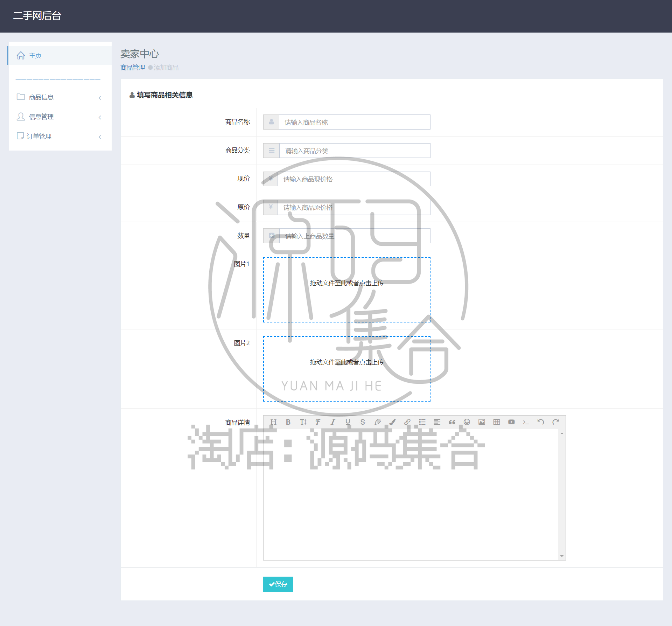672x626 pixels.
Task: Click the home icon in sidebar
Action: [21, 55]
